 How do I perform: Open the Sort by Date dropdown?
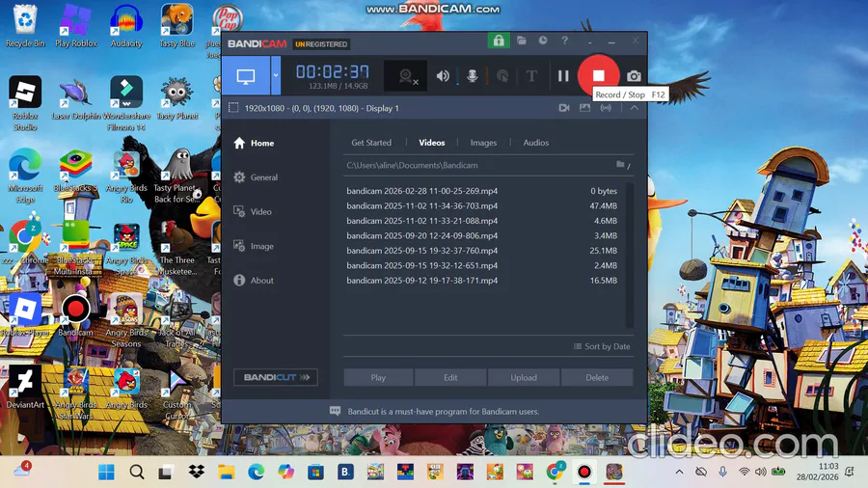coord(602,346)
